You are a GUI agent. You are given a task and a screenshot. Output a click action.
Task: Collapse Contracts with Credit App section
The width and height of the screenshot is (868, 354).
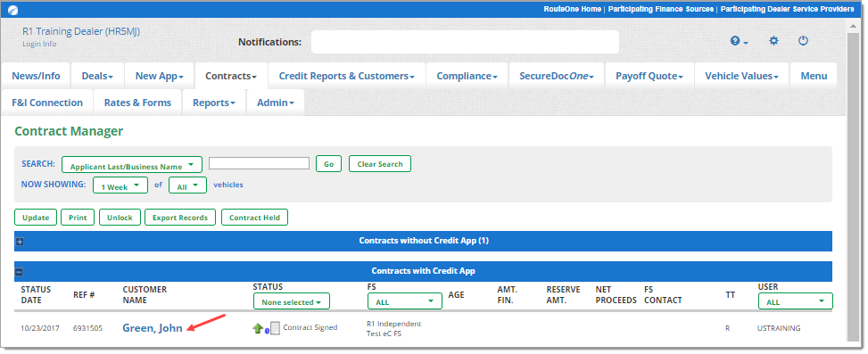tap(19, 272)
